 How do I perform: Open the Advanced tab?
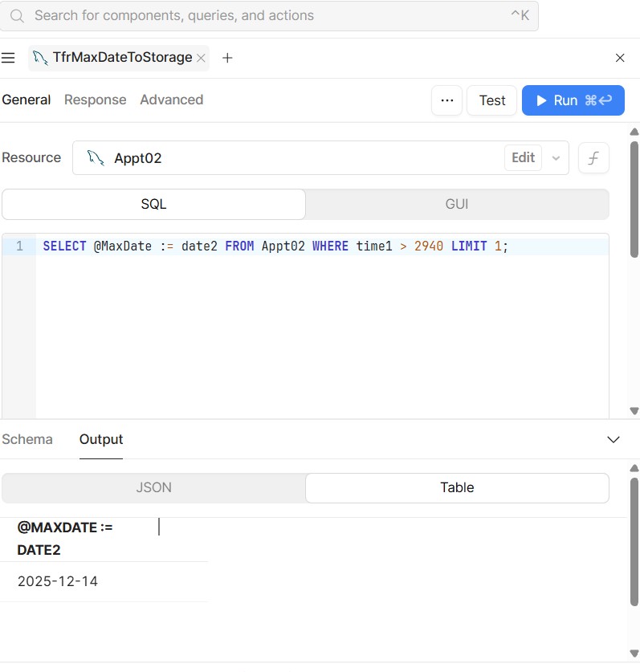(171, 100)
